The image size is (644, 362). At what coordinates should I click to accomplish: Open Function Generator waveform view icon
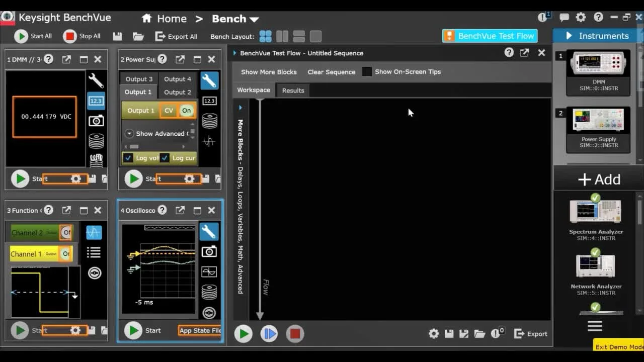94,232
